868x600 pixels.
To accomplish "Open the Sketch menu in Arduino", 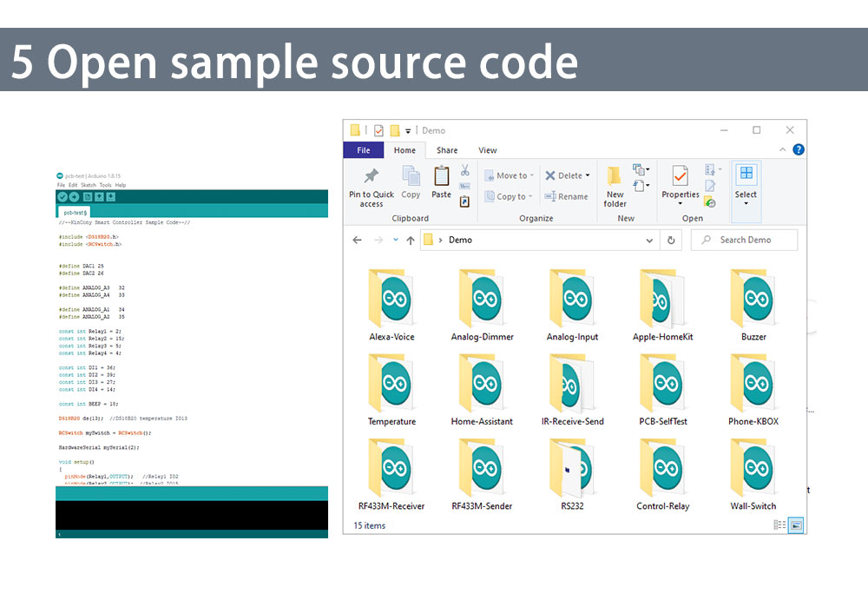I will pyautogui.click(x=89, y=185).
